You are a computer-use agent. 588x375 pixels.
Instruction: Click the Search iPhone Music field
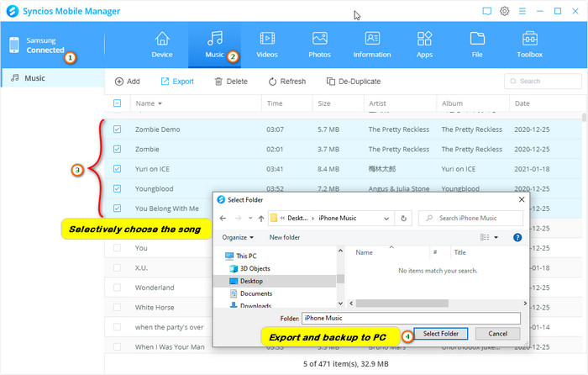[x=470, y=218]
